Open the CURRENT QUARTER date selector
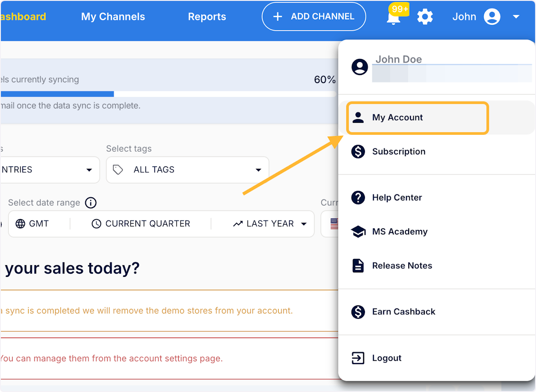The width and height of the screenshot is (536, 392). (141, 224)
